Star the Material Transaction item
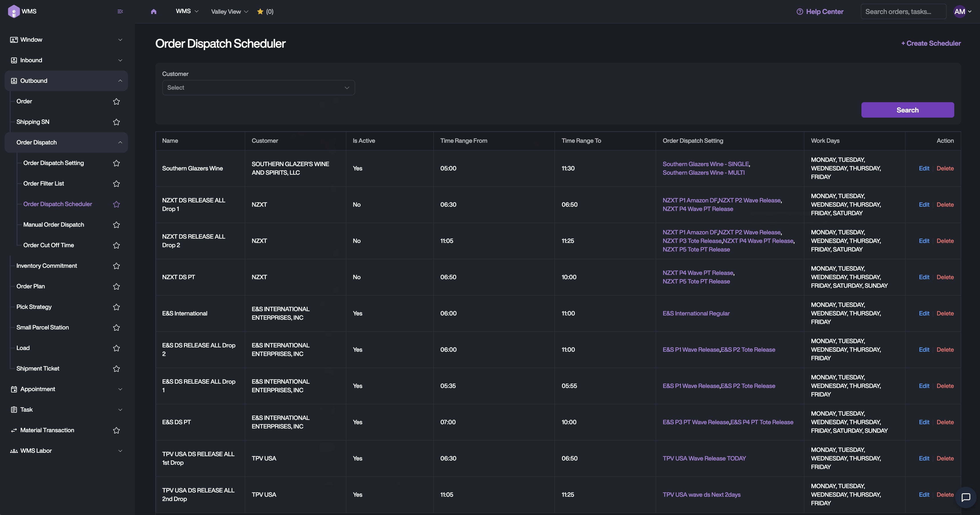The width and height of the screenshot is (980, 515). (x=116, y=430)
